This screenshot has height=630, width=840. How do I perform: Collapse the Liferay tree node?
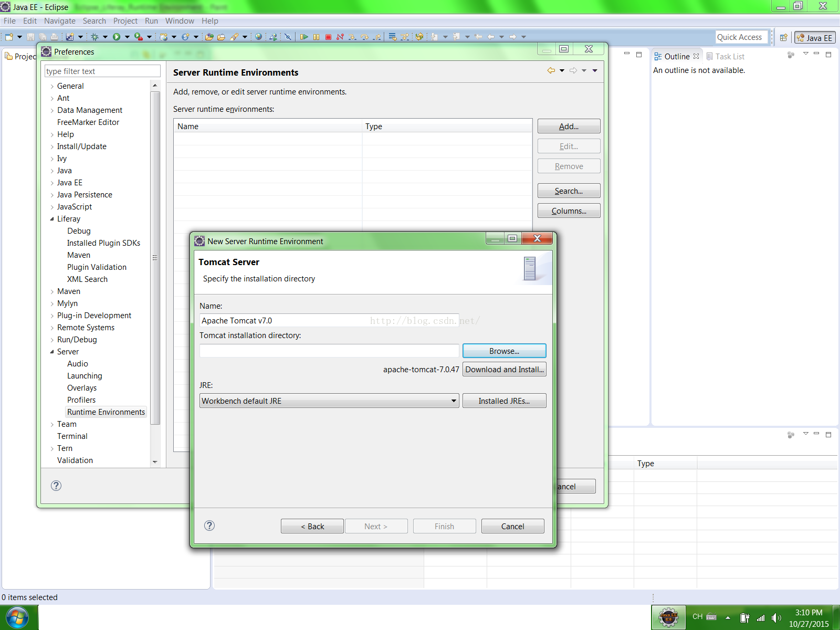(52, 219)
